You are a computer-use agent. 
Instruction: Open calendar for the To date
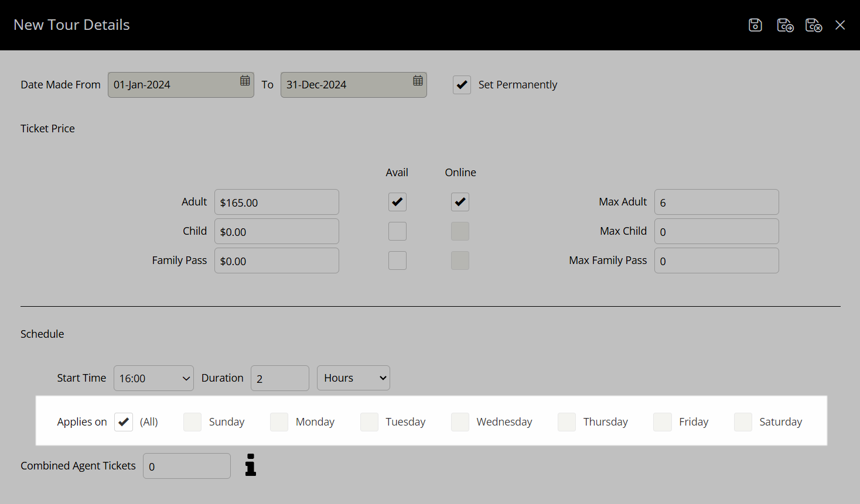[x=418, y=81]
